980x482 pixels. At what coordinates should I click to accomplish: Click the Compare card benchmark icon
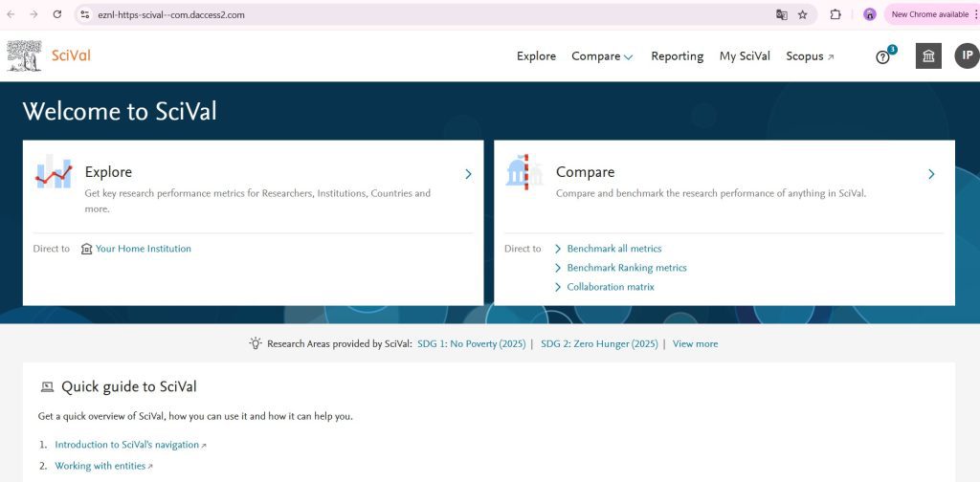[523, 172]
